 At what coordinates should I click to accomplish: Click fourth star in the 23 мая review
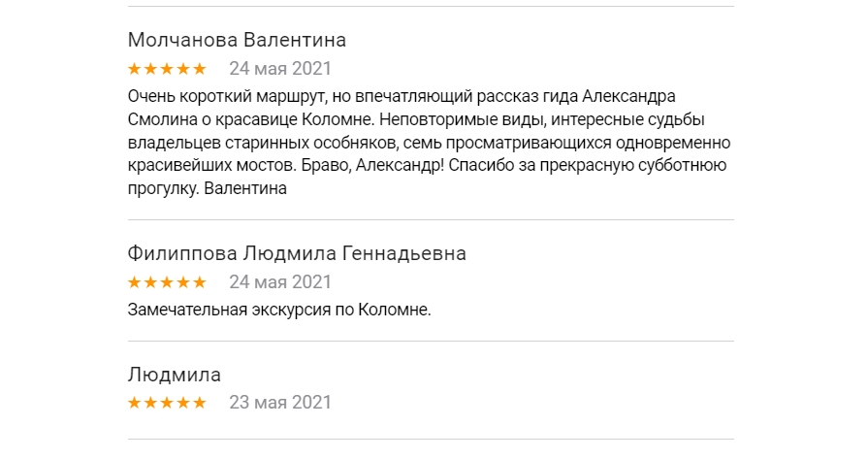[183, 403]
